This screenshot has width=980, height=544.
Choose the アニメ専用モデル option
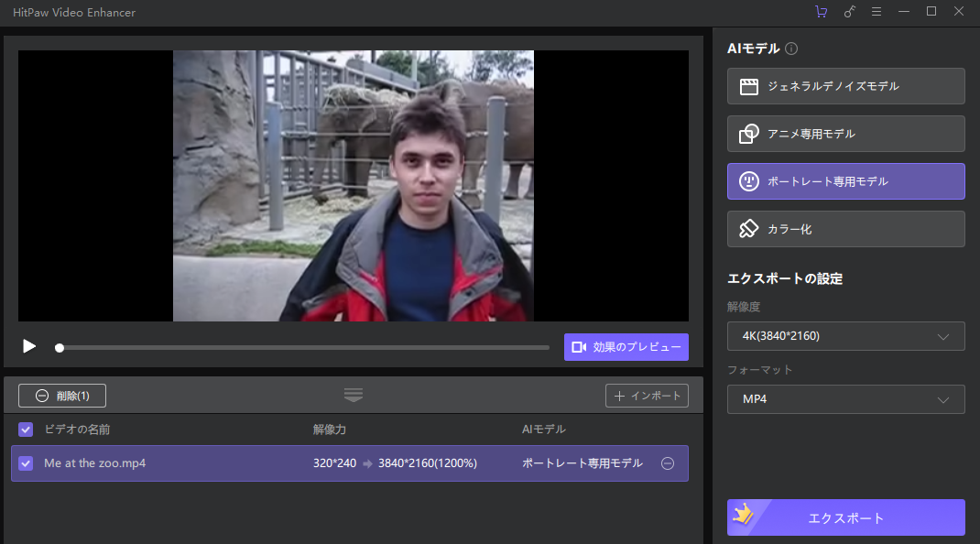(x=845, y=134)
